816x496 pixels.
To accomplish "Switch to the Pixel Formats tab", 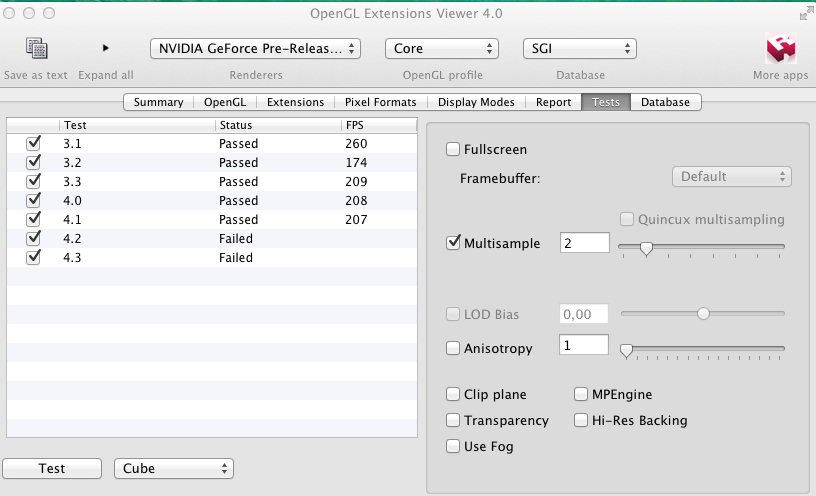I will click(x=380, y=102).
